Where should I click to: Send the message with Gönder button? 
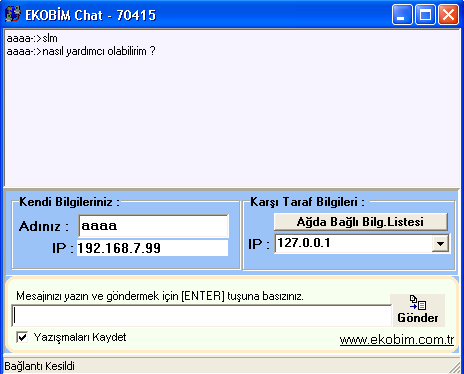pos(418,310)
